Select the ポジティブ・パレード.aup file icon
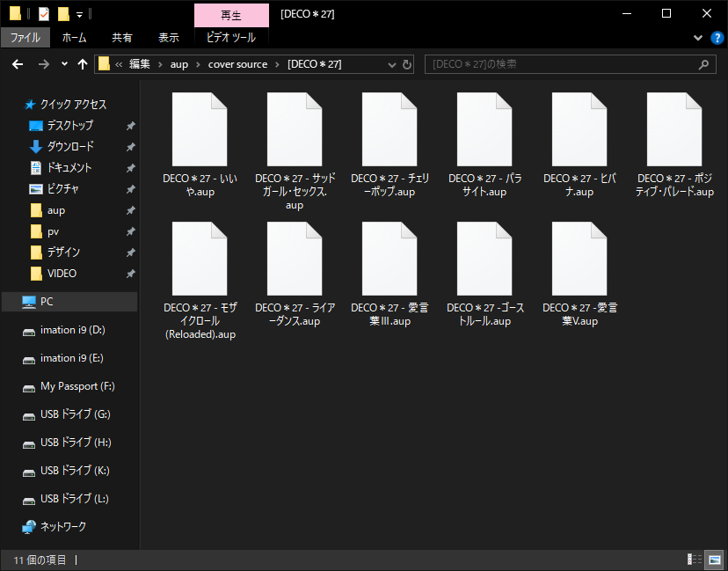728x571 pixels. pyautogui.click(x=674, y=129)
